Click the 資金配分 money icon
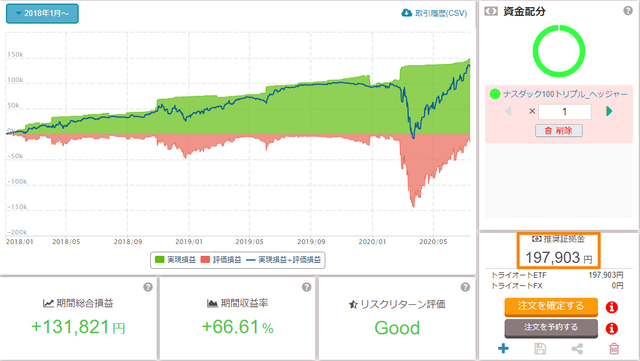The width and height of the screenshot is (640, 361). [491, 11]
